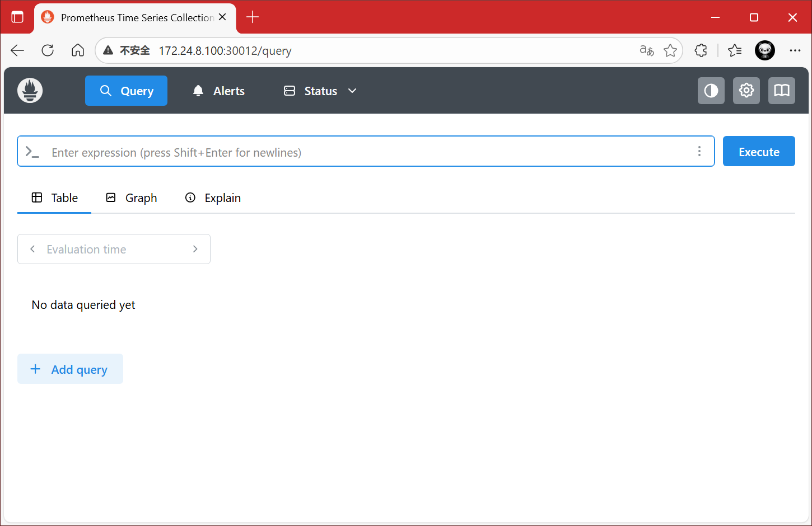Image resolution: width=812 pixels, height=526 pixels.
Task: Step evaluation time forward with right chevron
Action: tap(195, 249)
